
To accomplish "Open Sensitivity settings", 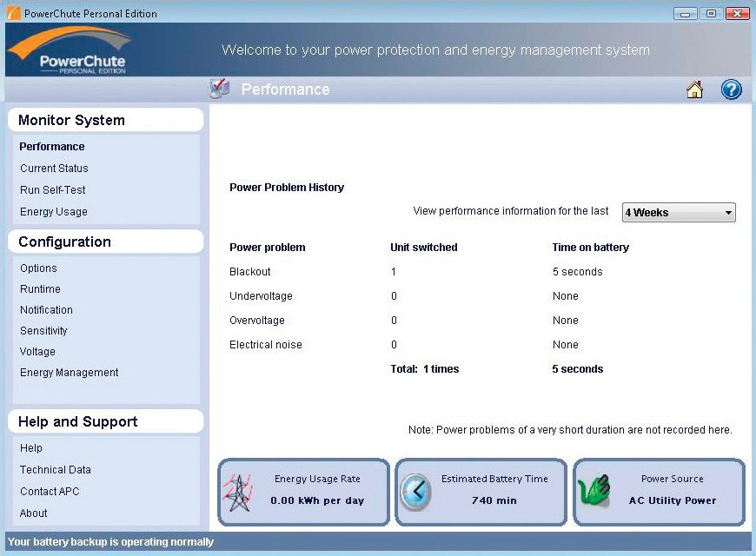I will coord(43,331).
